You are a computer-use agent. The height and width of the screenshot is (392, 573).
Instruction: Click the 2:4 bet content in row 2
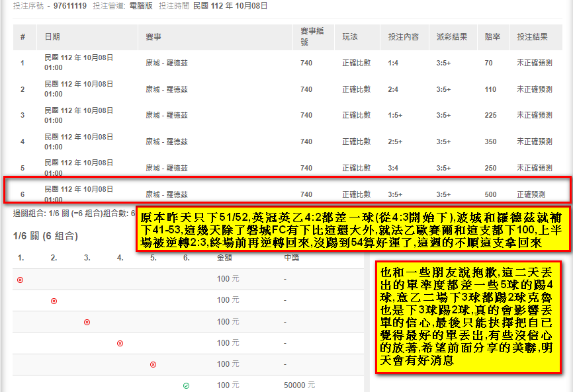click(393, 89)
